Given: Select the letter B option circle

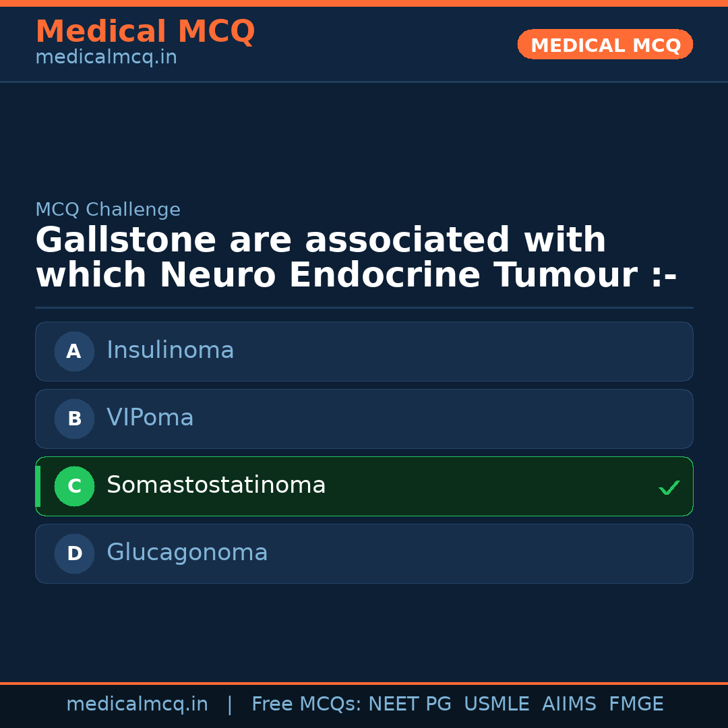Looking at the screenshot, I should pos(74,419).
